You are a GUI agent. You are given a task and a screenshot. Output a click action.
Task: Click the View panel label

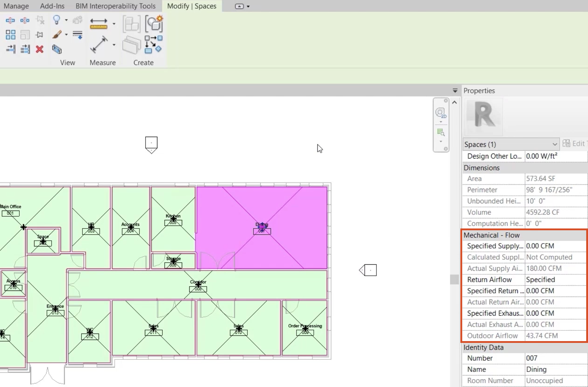pyautogui.click(x=68, y=62)
